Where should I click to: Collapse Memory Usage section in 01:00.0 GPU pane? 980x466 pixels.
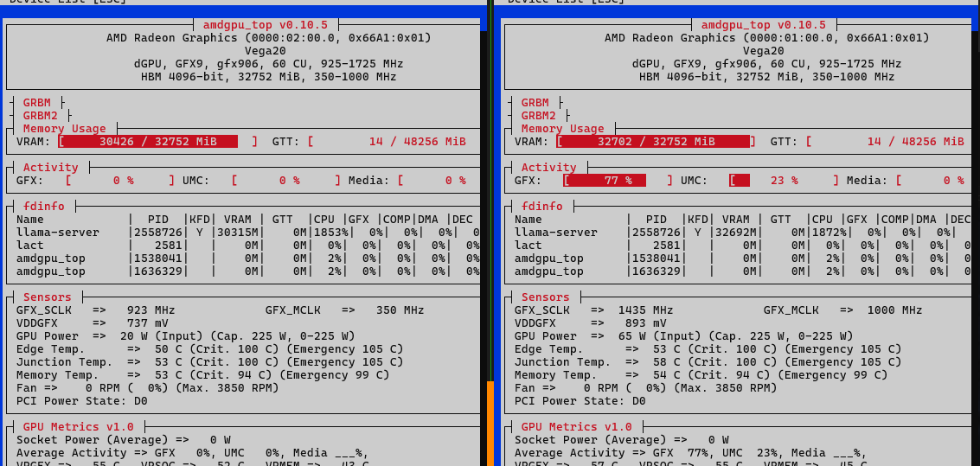[562, 129]
